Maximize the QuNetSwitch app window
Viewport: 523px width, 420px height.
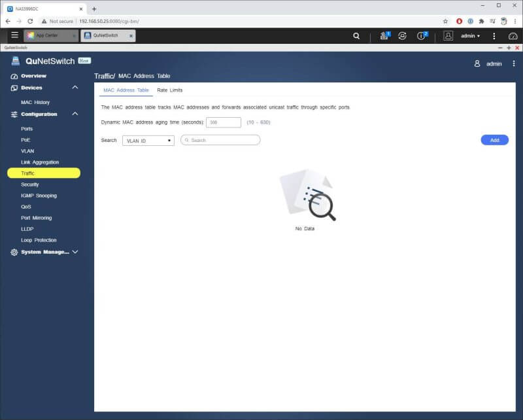tap(509, 48)
